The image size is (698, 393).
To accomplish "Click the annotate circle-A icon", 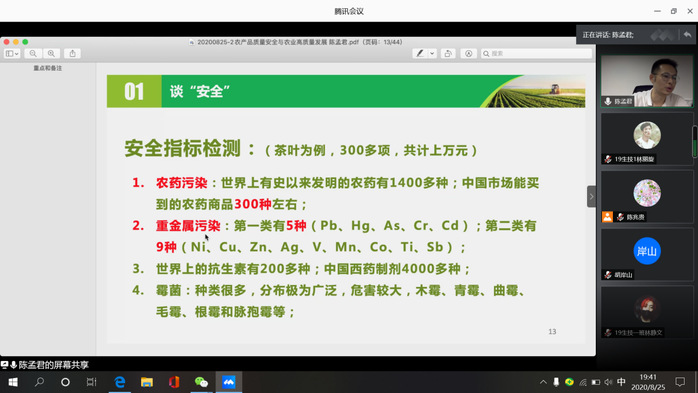I will coord(468,53).
